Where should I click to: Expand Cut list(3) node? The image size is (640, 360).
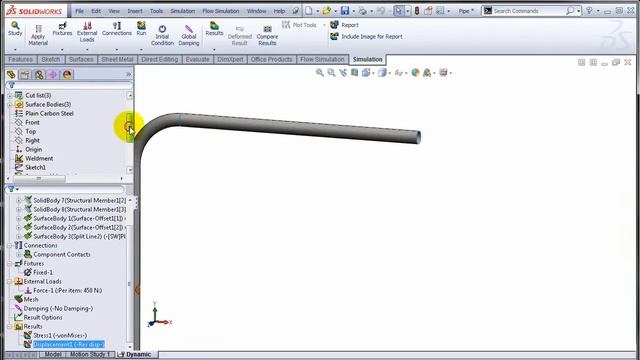pos(10,96)
